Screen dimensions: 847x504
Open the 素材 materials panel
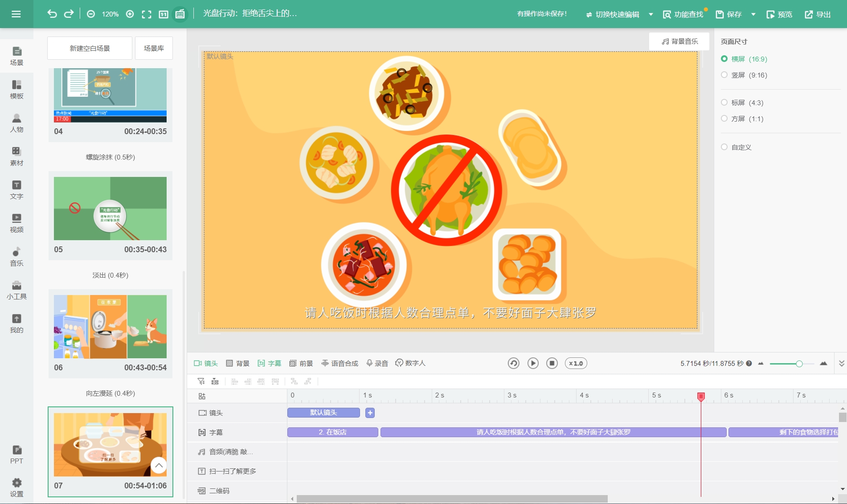(16, 156)
